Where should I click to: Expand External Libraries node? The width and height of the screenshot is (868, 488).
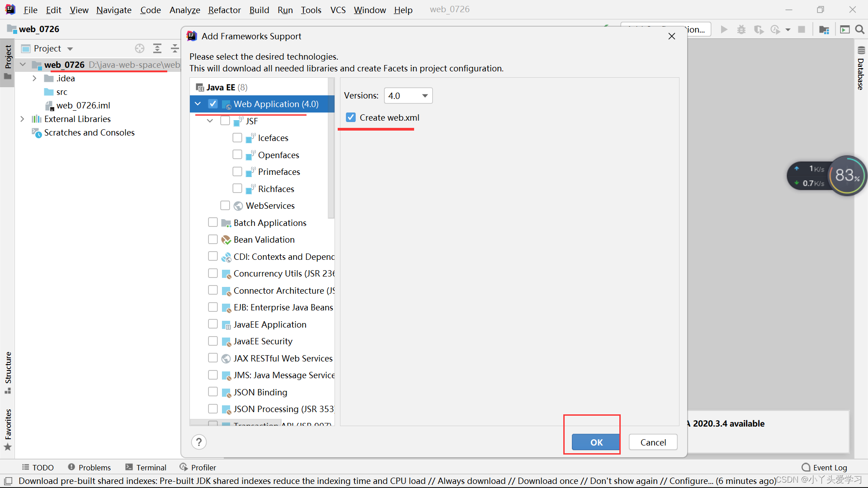pyautogui.click(x=22, y=119)
